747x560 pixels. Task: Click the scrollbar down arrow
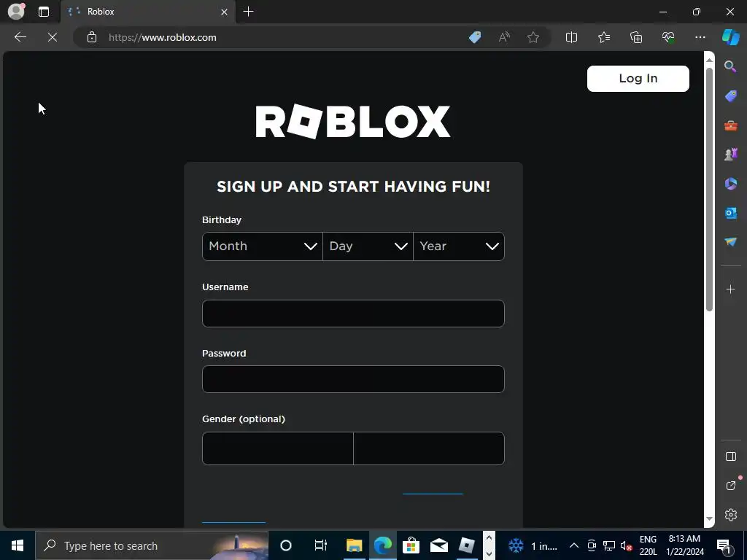(709, 518)
